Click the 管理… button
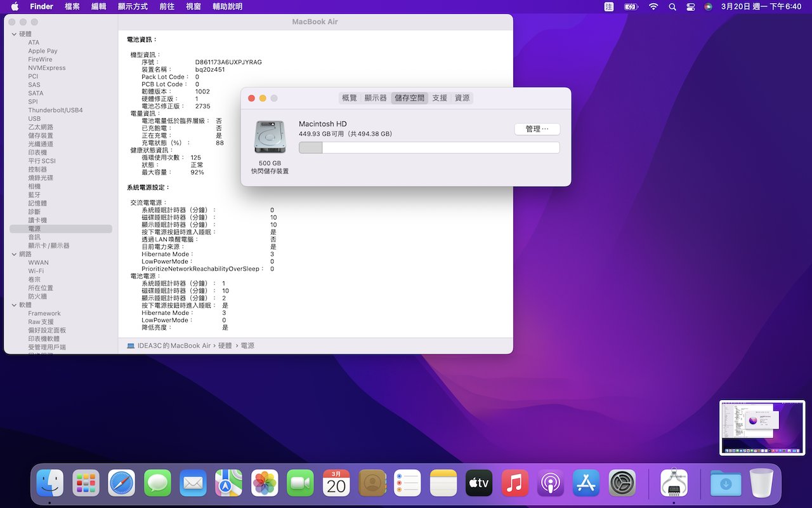 537,129
